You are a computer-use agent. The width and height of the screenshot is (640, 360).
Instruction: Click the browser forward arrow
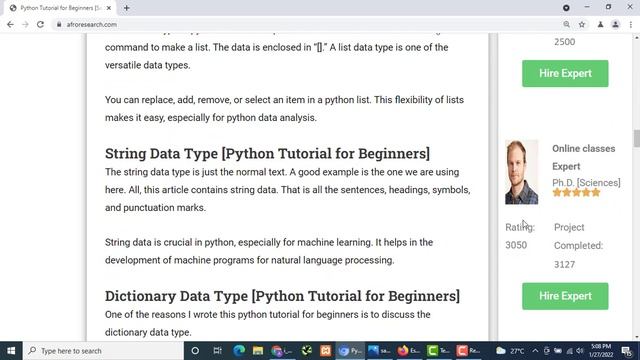tap(25, 24)
